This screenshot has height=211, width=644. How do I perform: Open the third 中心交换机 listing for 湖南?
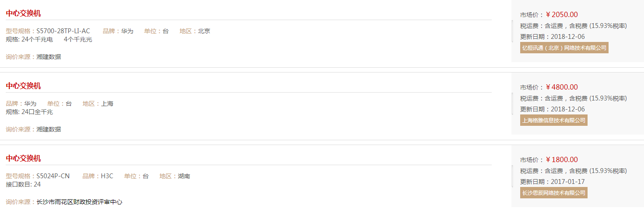(x=23, y=158)
